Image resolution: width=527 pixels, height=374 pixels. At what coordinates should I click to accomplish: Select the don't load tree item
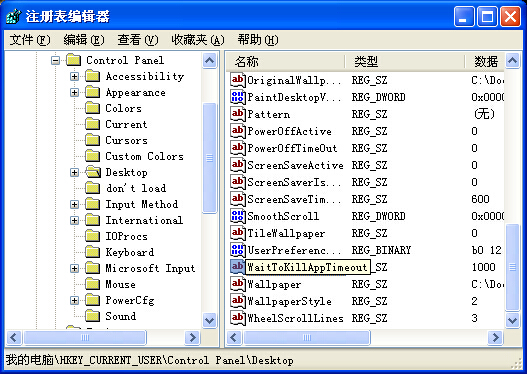[136, 188]
